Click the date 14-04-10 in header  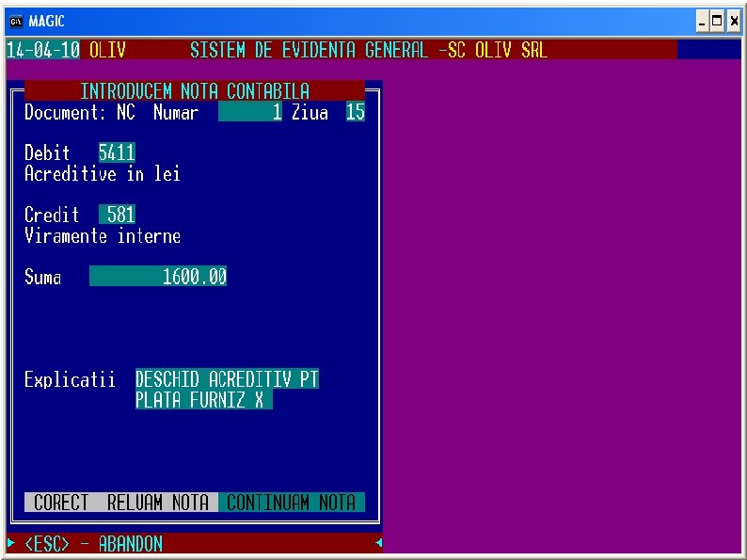click(x=43, y=50)
